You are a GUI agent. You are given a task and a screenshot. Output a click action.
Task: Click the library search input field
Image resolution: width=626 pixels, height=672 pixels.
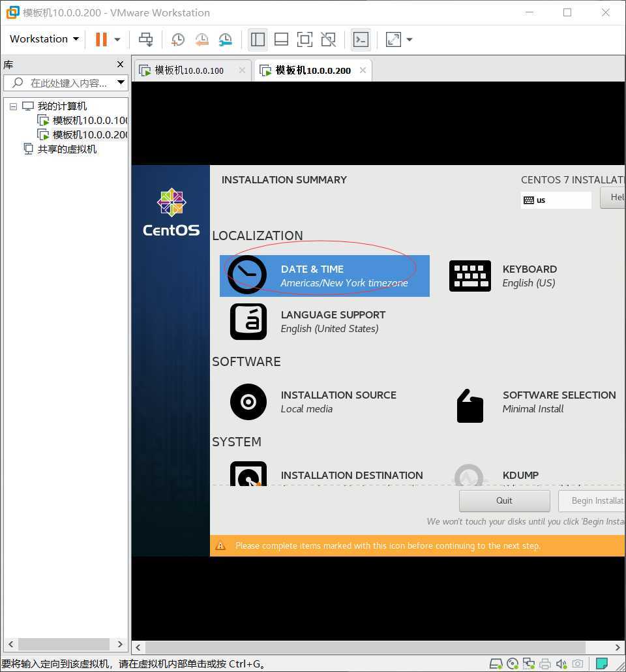pos(66,83)
